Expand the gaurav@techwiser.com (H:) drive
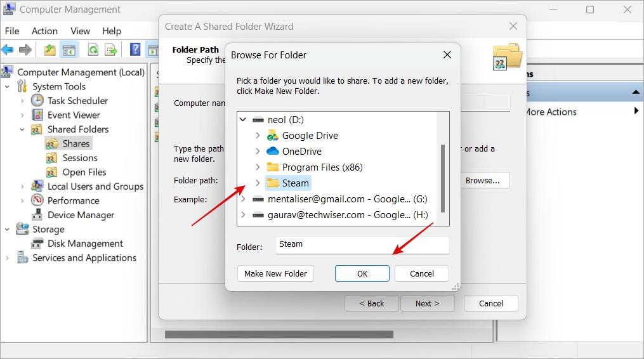The height and width of the screenshot is (359, 644). (243, 215)
